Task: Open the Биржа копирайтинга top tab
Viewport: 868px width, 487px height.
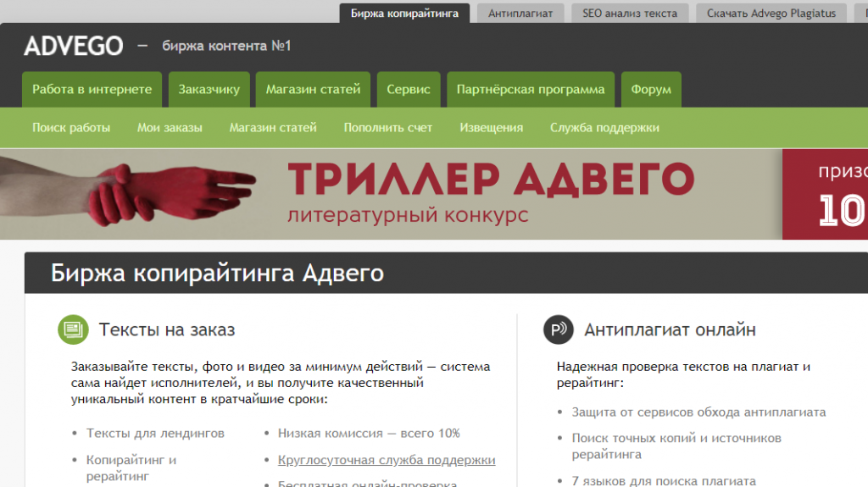Action: tap(404, 13)
